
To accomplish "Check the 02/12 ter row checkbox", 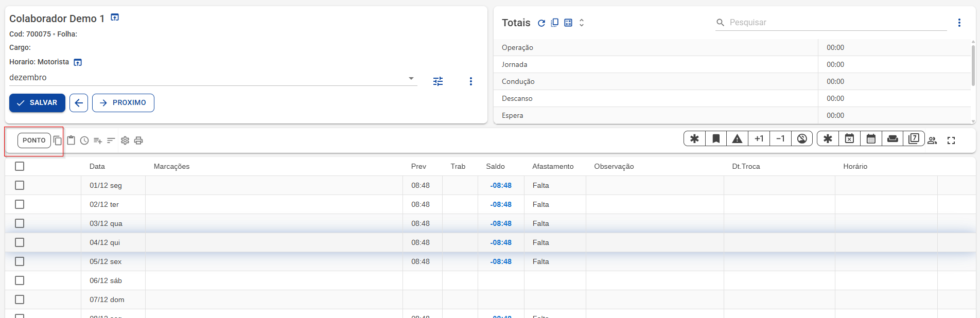I will [20, 204].
